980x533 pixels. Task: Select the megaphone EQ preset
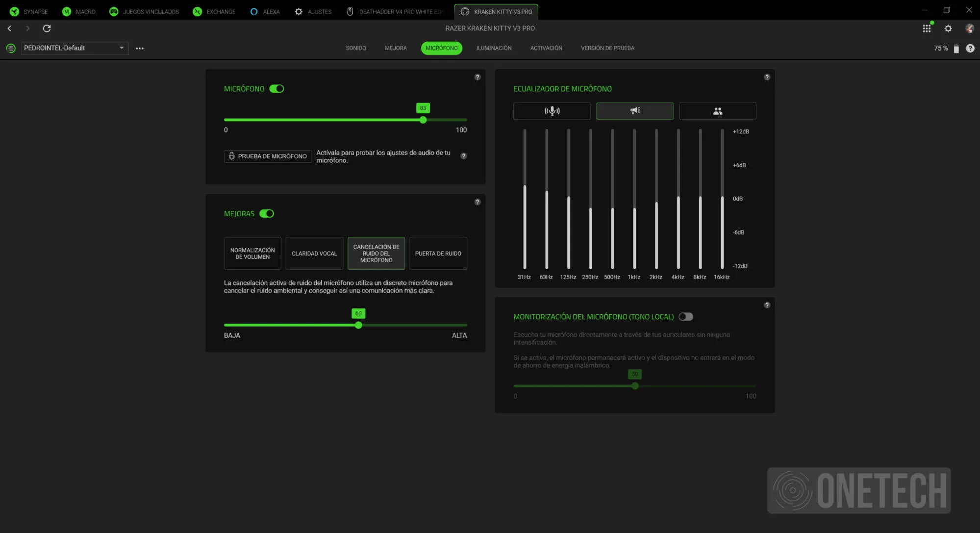[x=635, y=111]
